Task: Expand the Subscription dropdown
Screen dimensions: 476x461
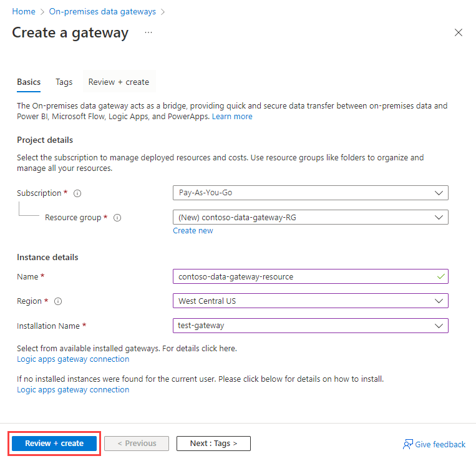Action: (311, 193)
